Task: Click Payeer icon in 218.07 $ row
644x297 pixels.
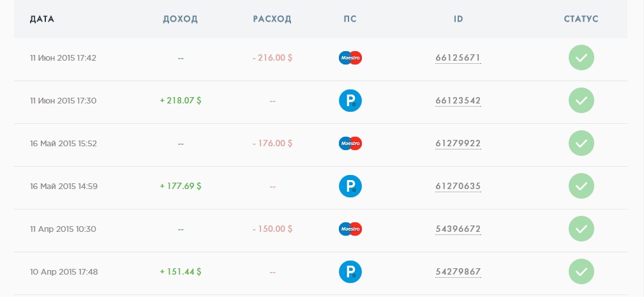Action: [x=350, y=101]
